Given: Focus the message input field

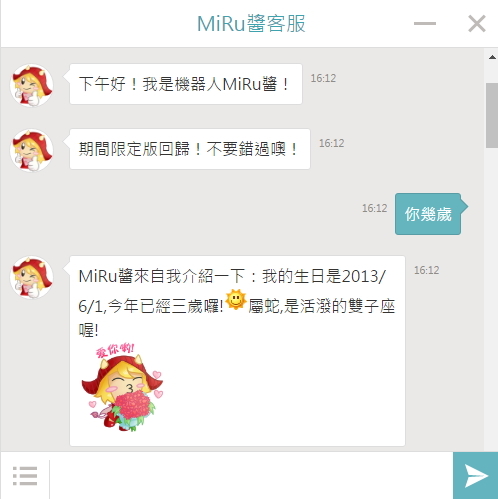Looking at the screenshot, I should (x=251, y=476).
